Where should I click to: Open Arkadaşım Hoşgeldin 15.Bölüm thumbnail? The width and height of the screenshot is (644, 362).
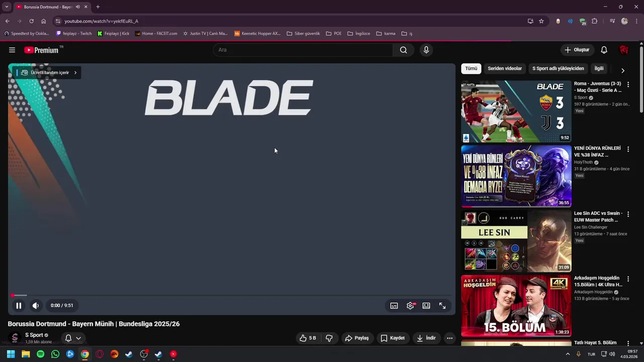click(516, 306)
